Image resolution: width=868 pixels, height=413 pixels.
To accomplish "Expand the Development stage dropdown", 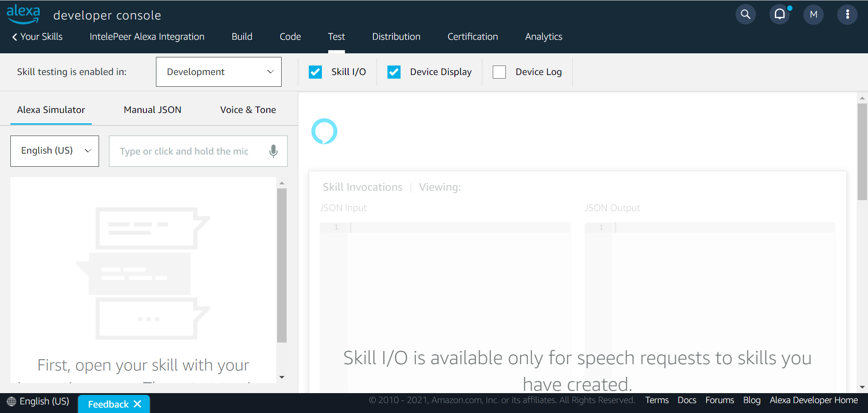I will (219, 72).
